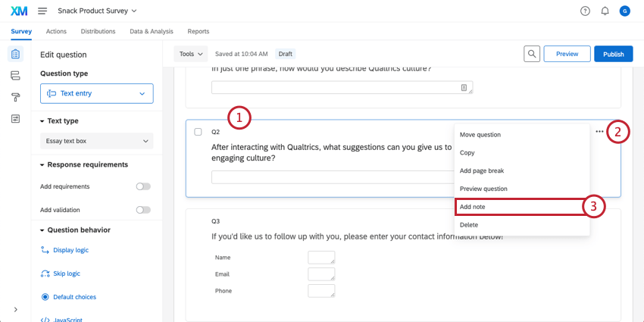Screen dimensions: 644x322
Task: Toggle the Add requirements switch
Action: click(x=142, y=186)
